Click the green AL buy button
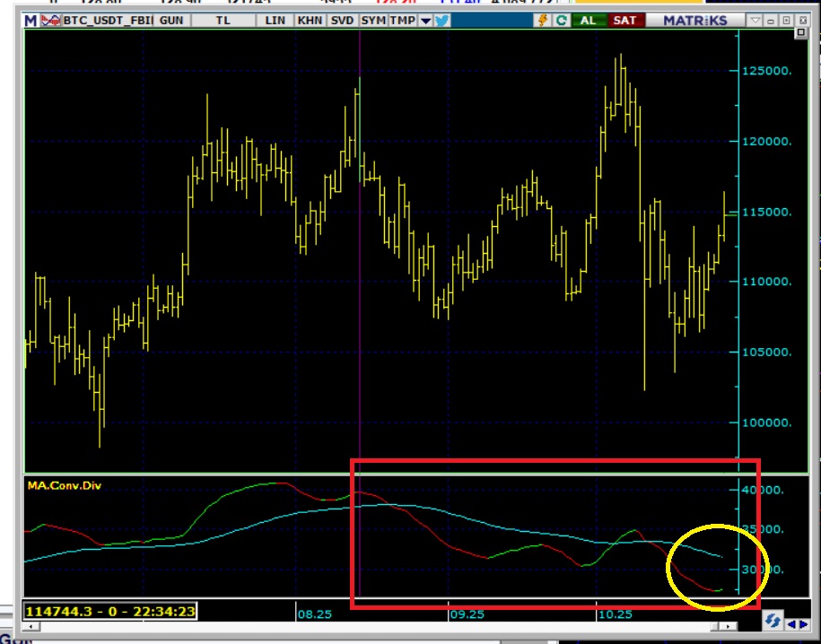The width and height of the screenshot is (821, 644). click(589, 20)
